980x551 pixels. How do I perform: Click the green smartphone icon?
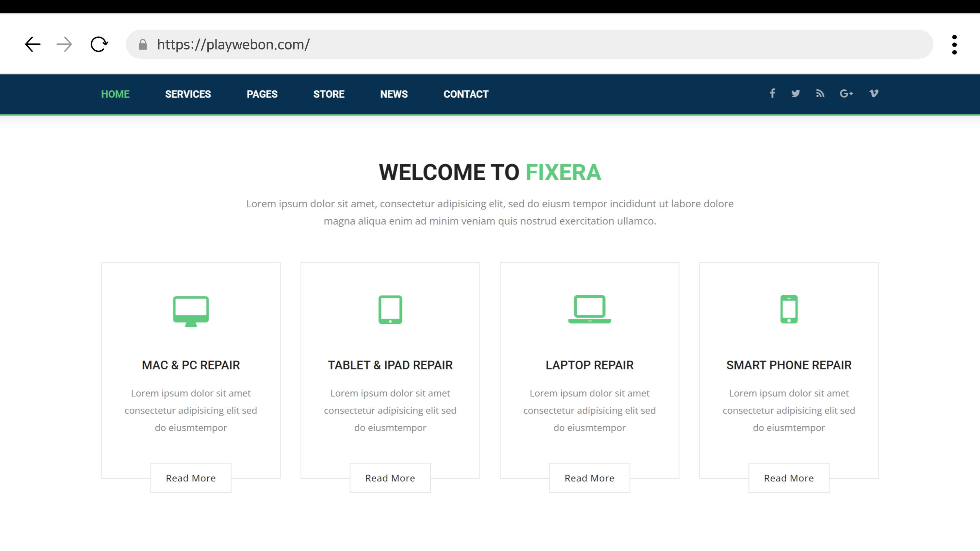pos(789,309)
